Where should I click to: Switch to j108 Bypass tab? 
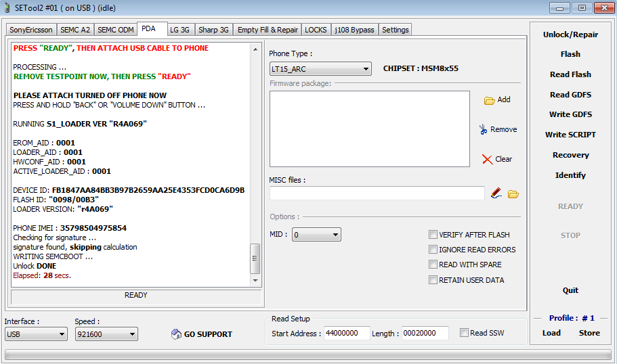[354, 30]
